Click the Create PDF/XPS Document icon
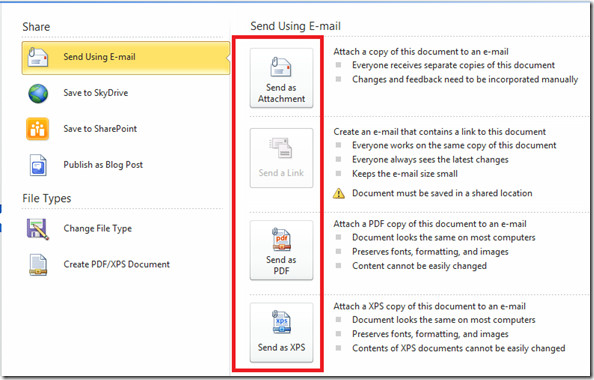This screenshot has width=594, height=380. point(38,264)
